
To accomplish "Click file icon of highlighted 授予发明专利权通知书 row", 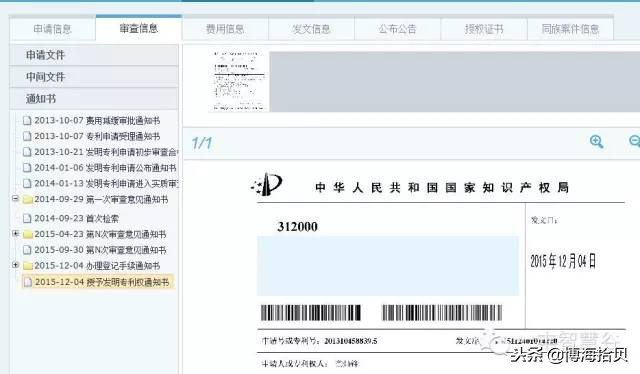I will coord(27,282).
